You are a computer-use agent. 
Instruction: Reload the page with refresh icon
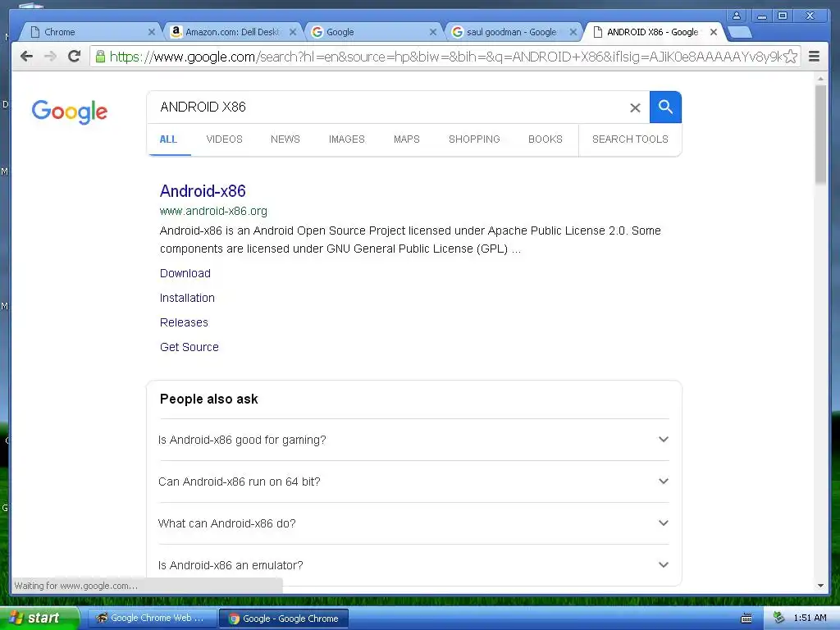(74, 57)
